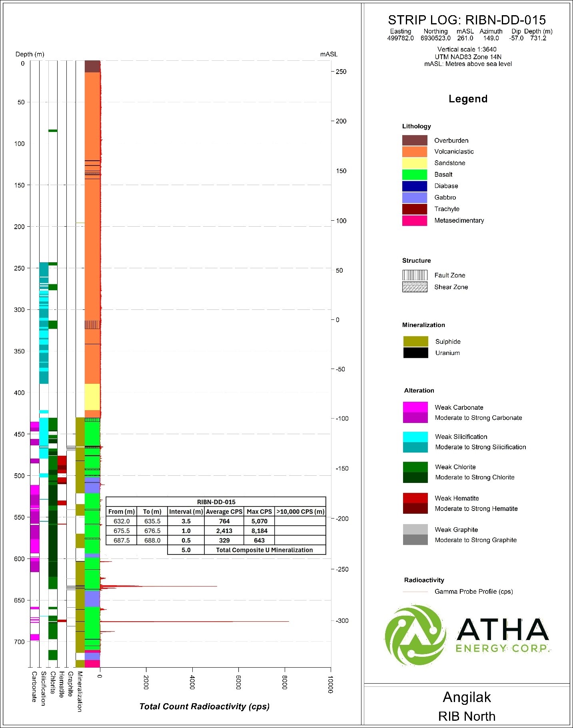Click the Total Count Radioactivity axis label

point(204,706)
